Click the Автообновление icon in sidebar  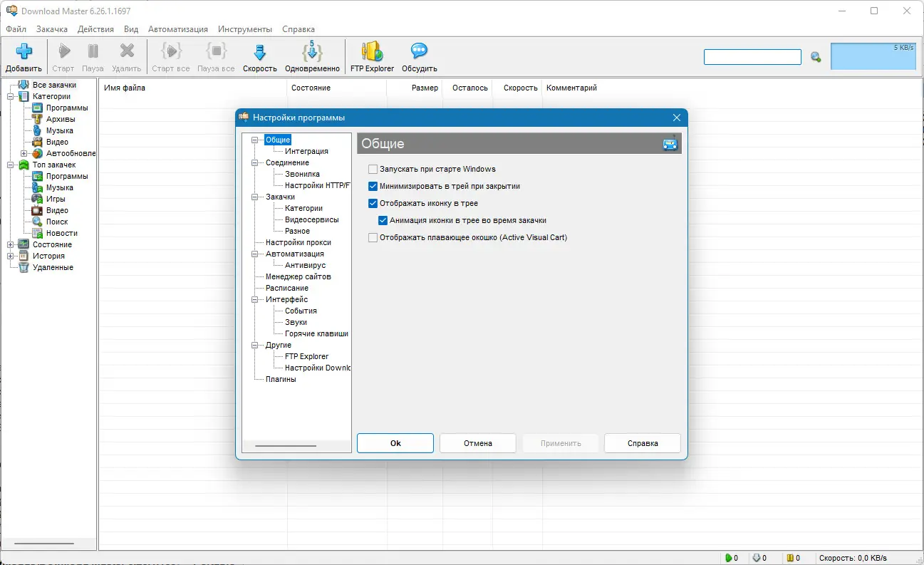click(38, 153)
